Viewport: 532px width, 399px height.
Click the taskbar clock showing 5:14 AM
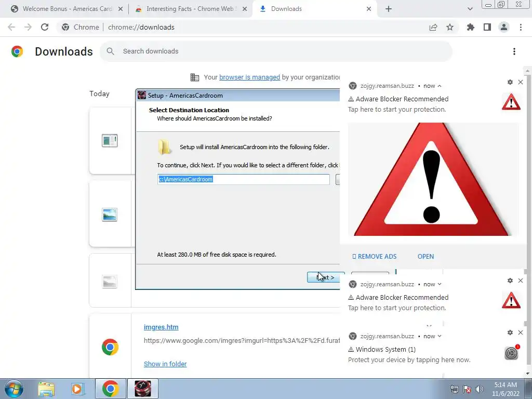click(506, 389)
